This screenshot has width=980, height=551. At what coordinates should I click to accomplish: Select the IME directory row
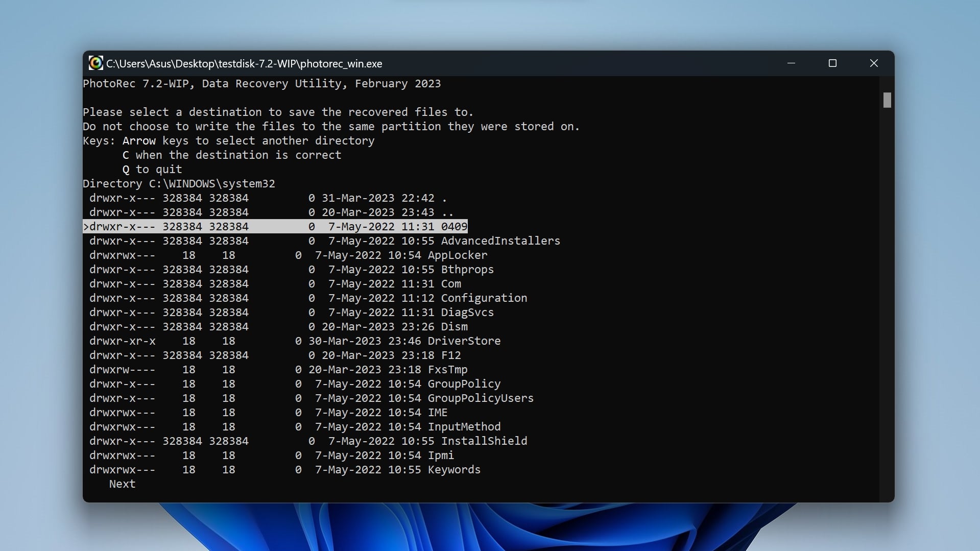point(268,413)
